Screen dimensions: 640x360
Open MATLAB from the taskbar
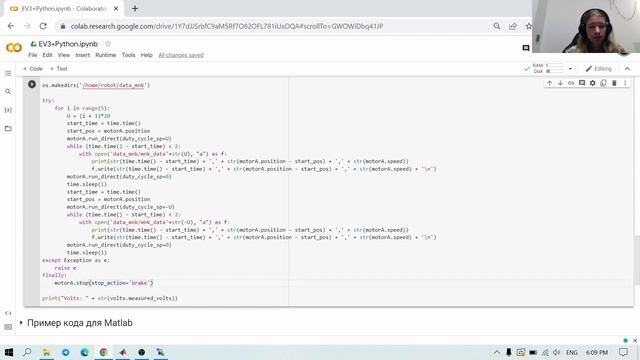pos(123,352)
